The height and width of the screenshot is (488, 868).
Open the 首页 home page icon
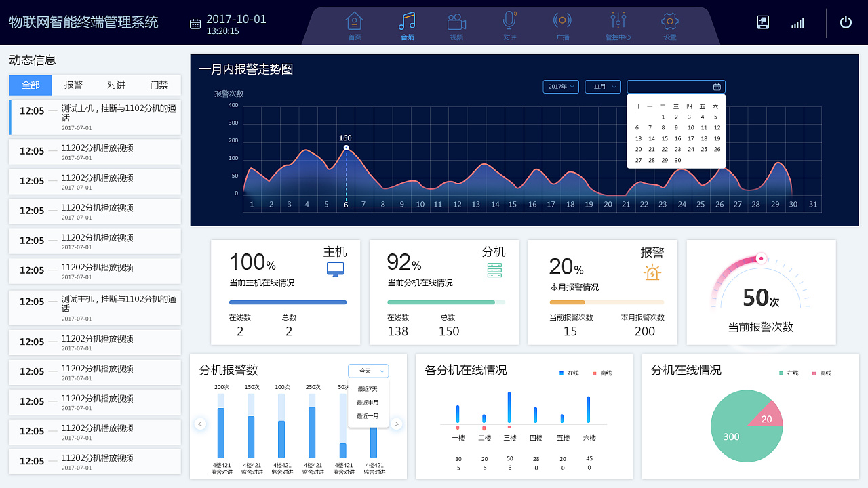pos(354,21)
